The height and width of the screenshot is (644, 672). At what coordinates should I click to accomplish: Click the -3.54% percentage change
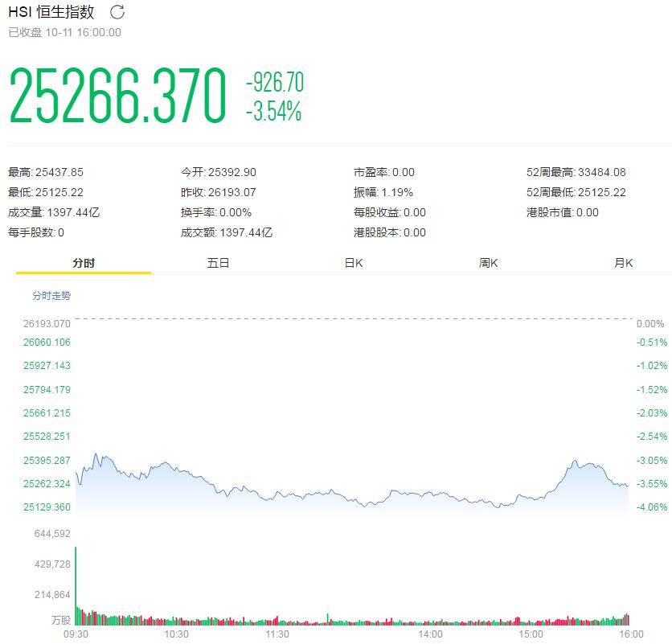[x=274, y=112]
